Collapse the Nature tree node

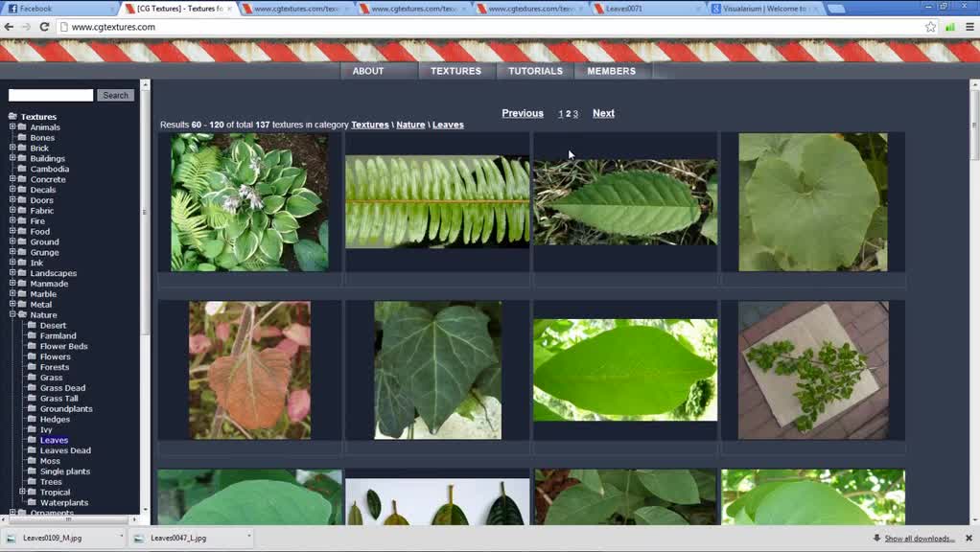tap(12, 314)
